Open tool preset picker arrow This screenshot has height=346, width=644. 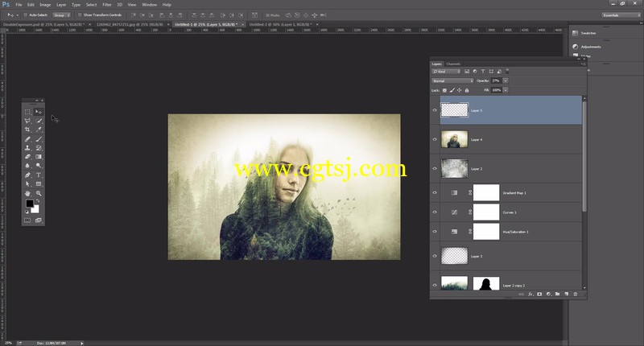pos(17,15)
